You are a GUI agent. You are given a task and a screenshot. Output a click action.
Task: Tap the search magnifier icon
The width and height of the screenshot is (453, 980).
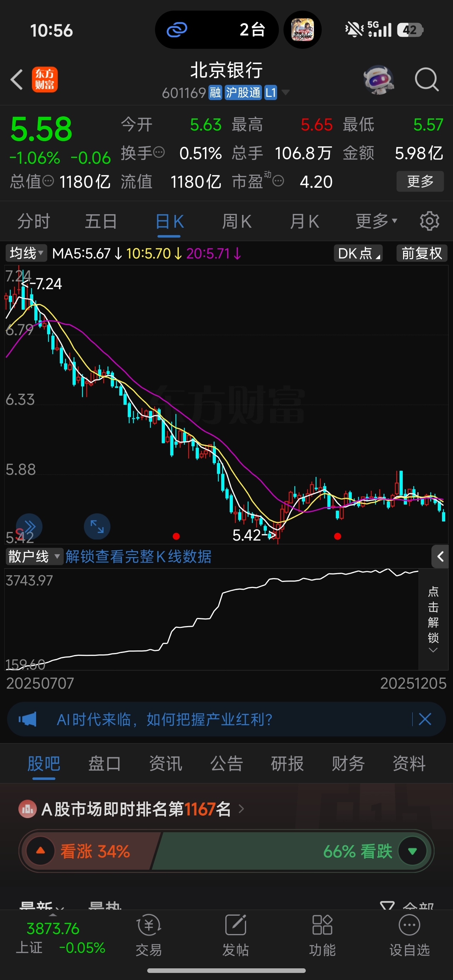[427, 80]
